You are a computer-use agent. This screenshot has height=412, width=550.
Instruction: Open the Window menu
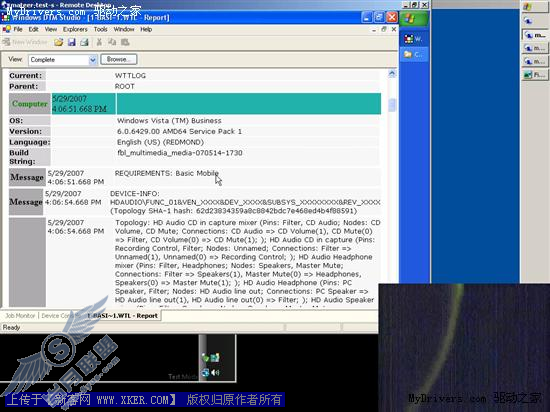tap(124, 29)
